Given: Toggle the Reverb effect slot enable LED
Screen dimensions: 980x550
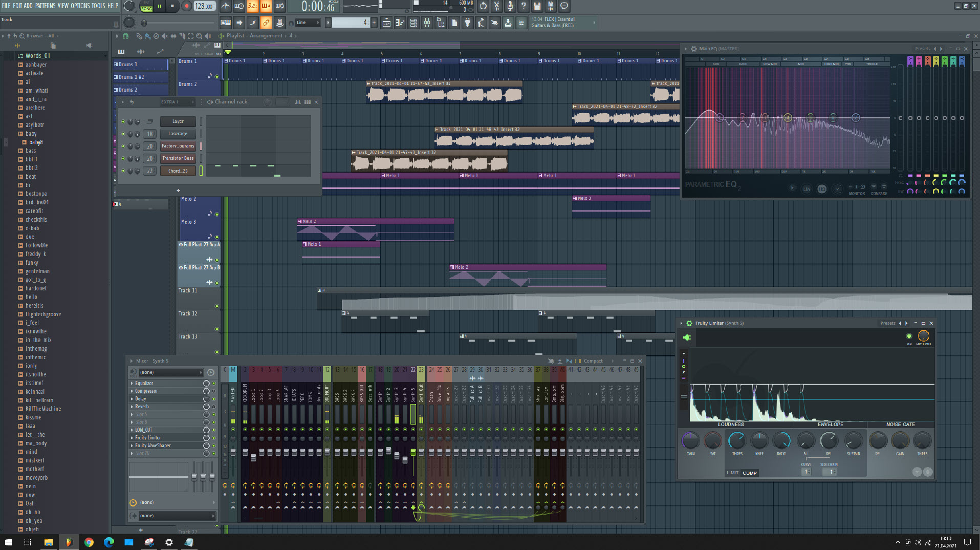Looking at the screenshot, I should (214, 407).
